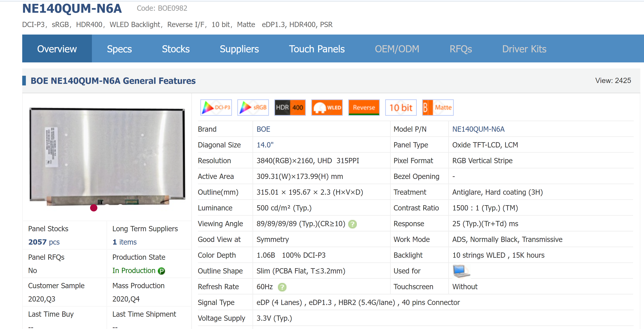Open the Stocks tab
The image size is (644, 329).
176,49
